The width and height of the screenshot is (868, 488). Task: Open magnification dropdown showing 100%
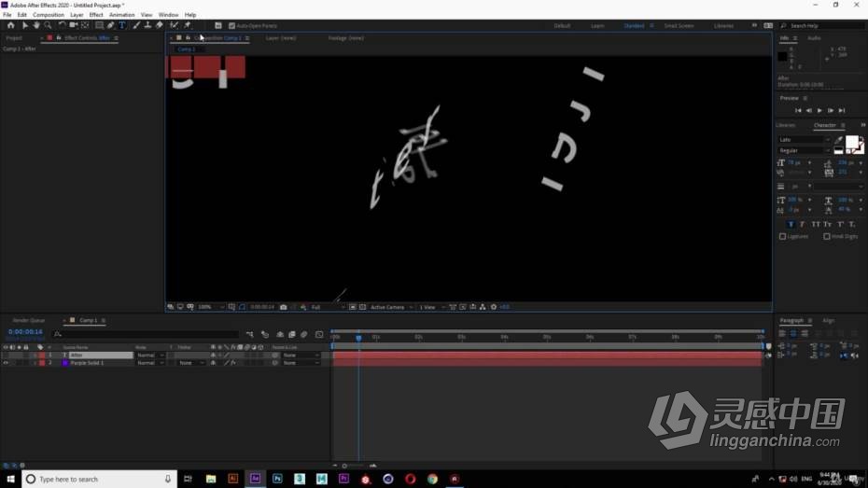point(211,307)
